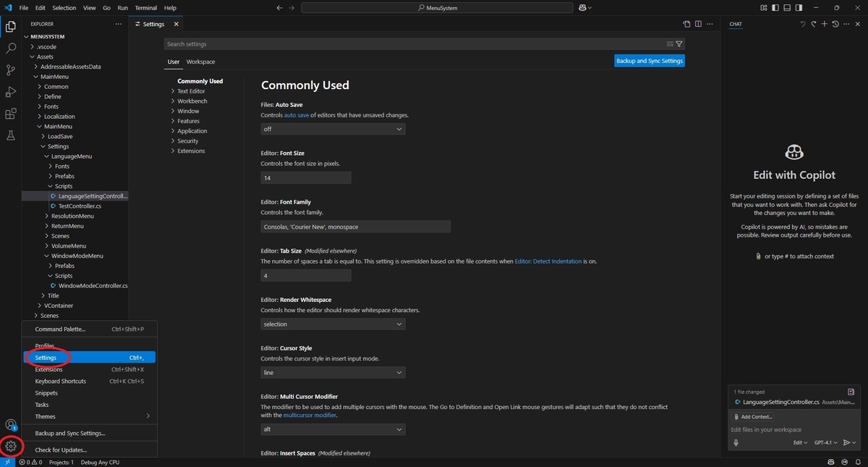This screenshot has width=868, height=467.
Task: Start a new chat with plus icon
Action: (824, 24)
